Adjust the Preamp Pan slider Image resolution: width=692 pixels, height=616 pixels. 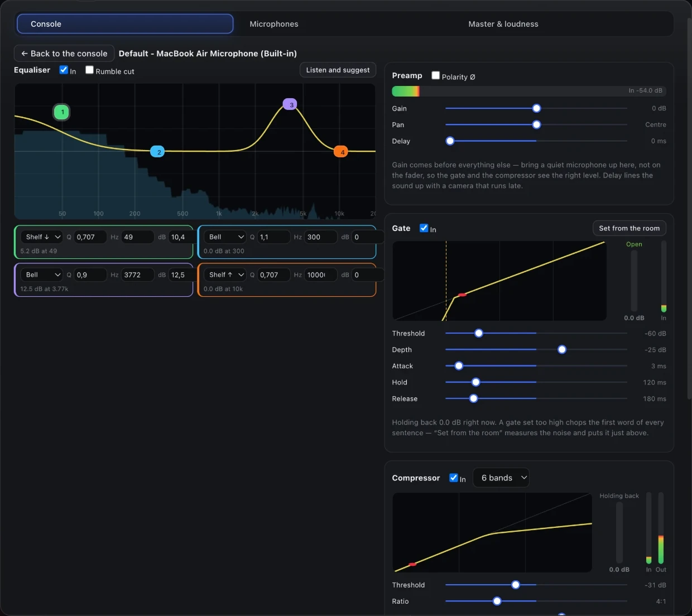pyautogui.click(x=536, y=124)
